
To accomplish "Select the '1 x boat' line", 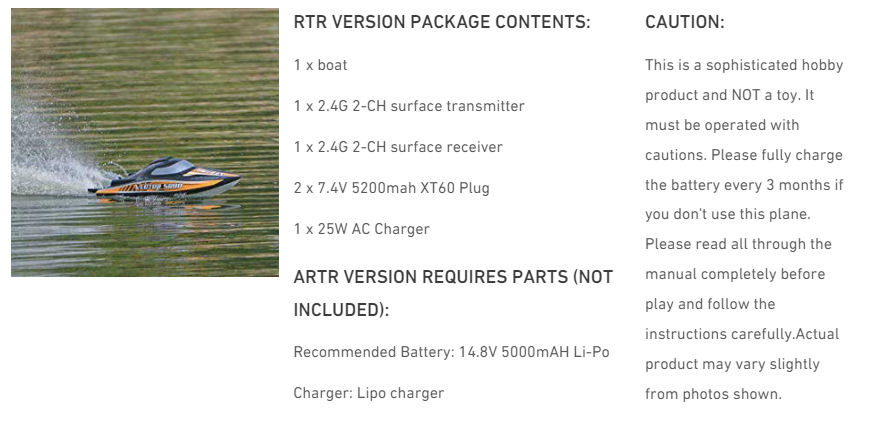I will tap(320, 65).
